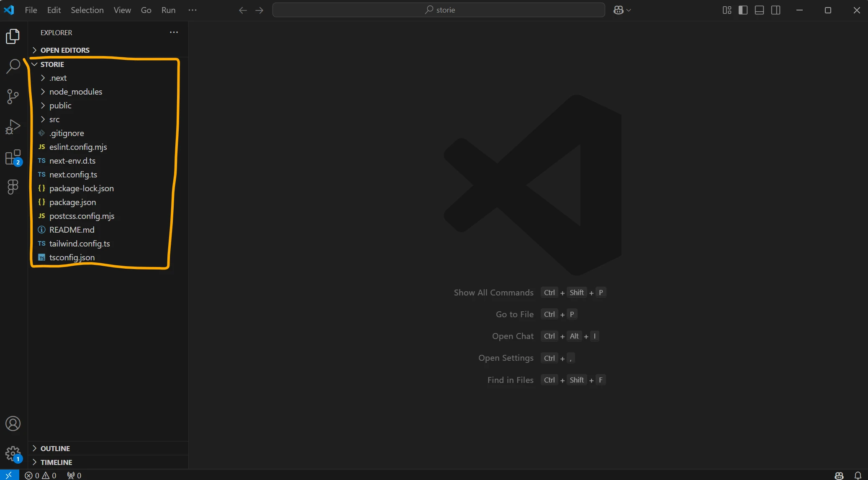
Task: Click the VS Code logo icon
Action: pos(9,10)
